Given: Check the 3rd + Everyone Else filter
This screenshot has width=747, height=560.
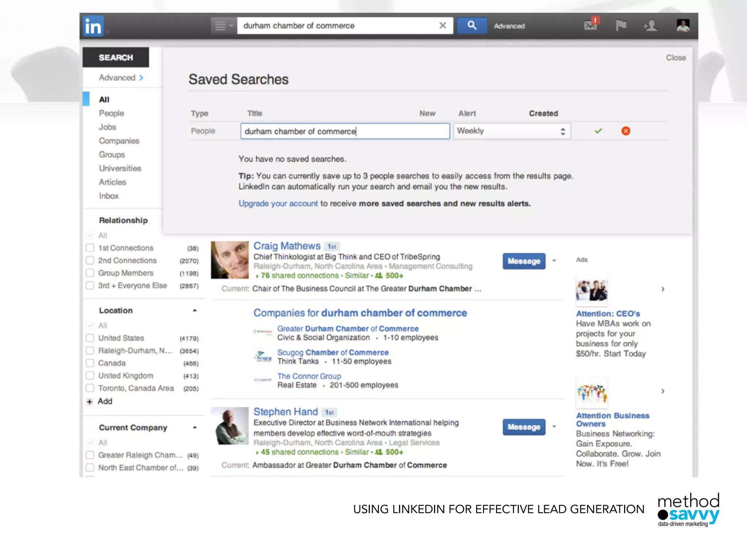Looking at the screenshot, I should click(x=90, y=285).
